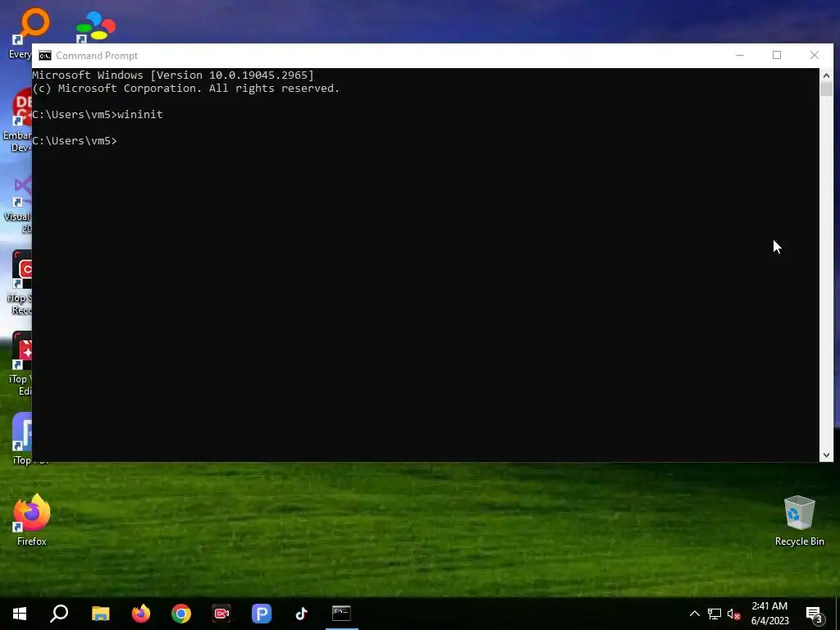Open the muted volume tray icon
The height and width of the screenshot is (630, 840).
[x=733, y=614]
